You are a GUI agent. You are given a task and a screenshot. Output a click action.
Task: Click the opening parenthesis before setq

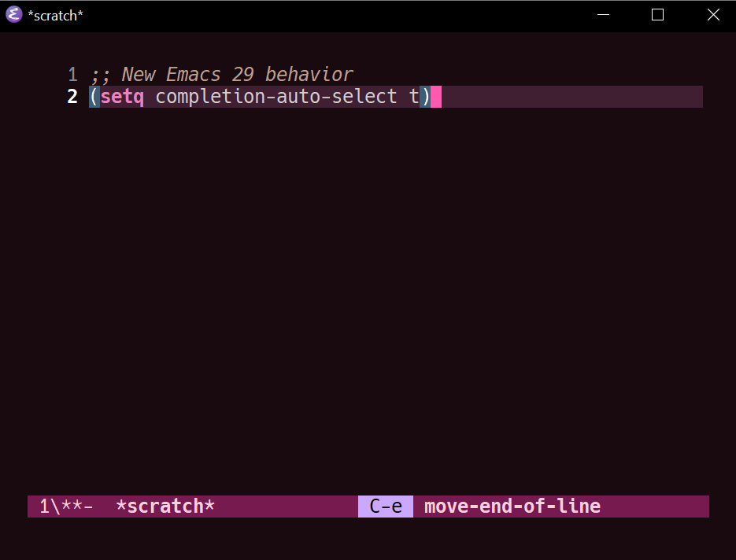click(x=94, y=97)
